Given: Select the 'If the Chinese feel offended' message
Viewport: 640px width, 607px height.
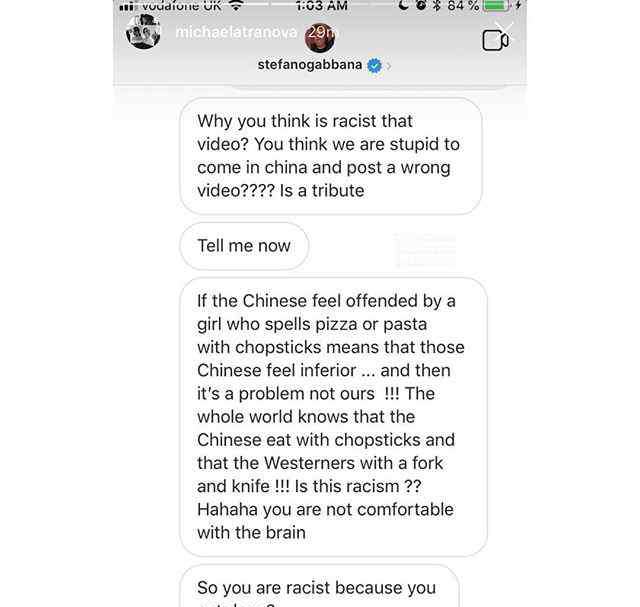Looking at the screenshot, I should (333, 417).
